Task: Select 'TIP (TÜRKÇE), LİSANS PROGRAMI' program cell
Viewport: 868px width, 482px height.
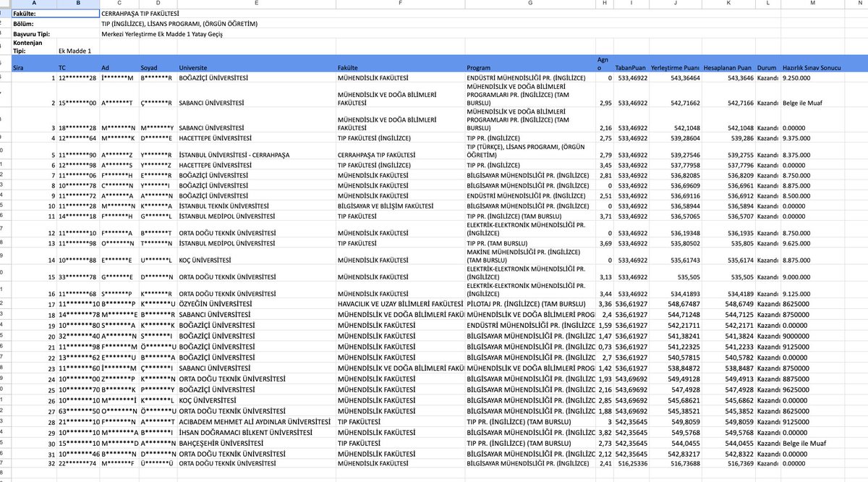Action: (530, 151)
